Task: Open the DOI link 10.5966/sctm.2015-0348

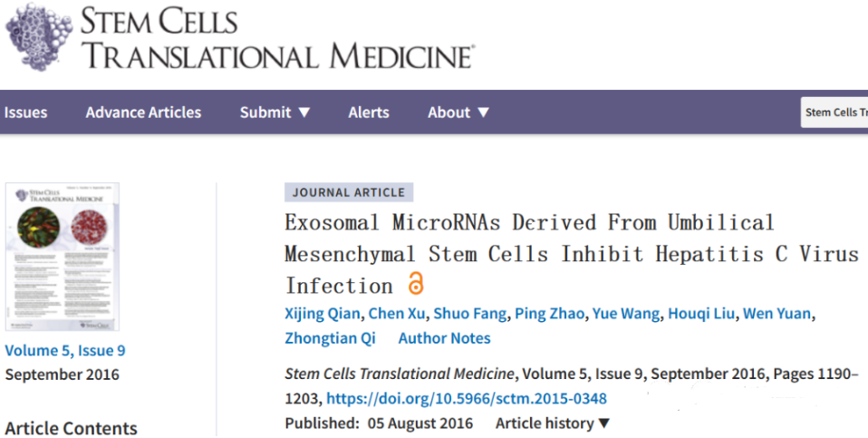Action: [x=467, y=399]
